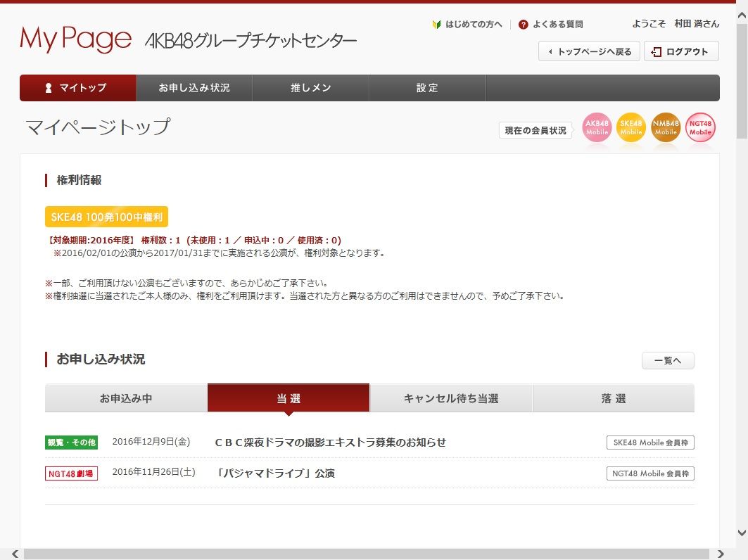Click the お申し込み状況 section heading
The height and width of the screenshot is (560, 748).
click(x=101, y=359)
